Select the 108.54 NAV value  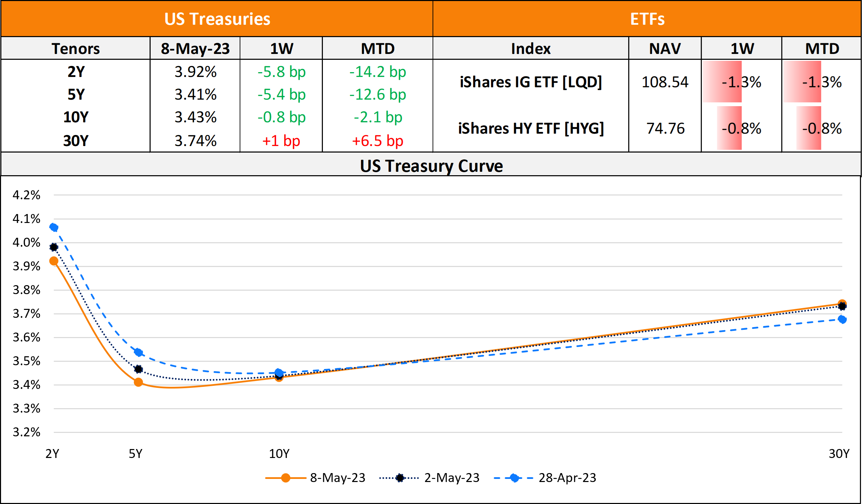665,82
